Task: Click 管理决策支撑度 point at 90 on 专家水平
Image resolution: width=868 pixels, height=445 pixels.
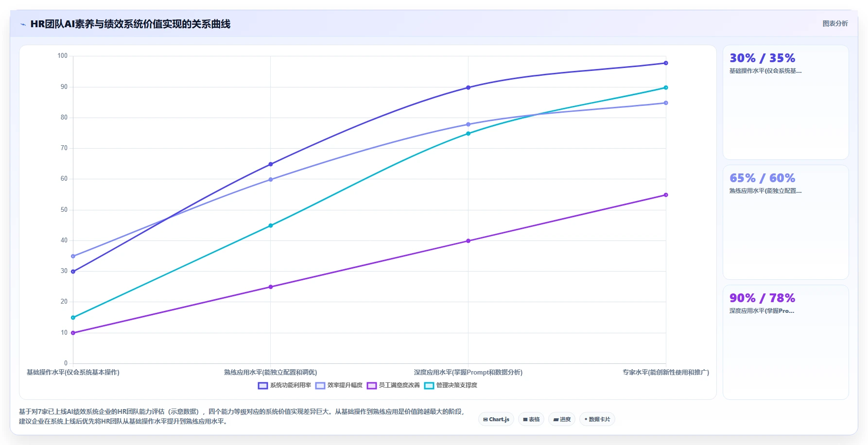Action: (x=666, y=87)
